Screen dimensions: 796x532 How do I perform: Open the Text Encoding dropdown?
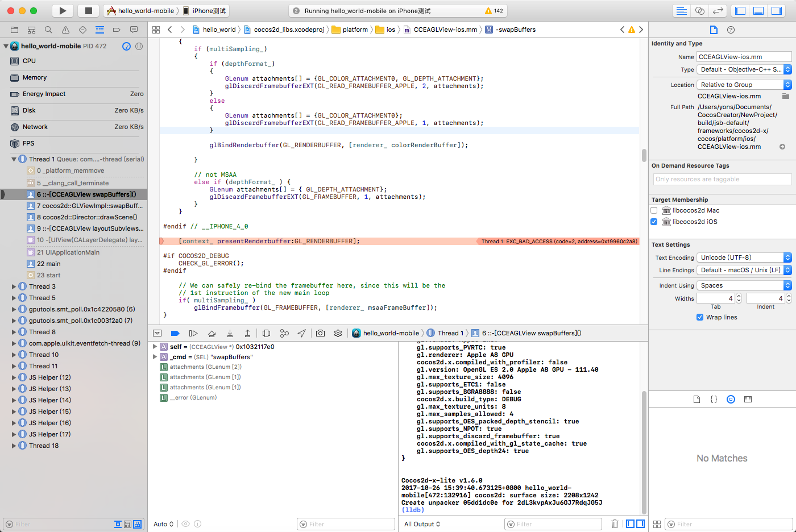coord(744,257)
